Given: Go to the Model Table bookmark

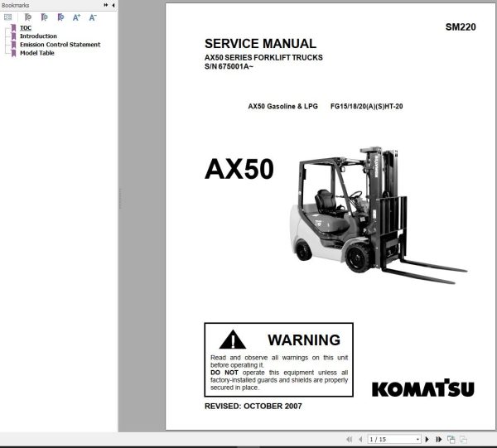Looking at the screenshot, I should 37,53.
